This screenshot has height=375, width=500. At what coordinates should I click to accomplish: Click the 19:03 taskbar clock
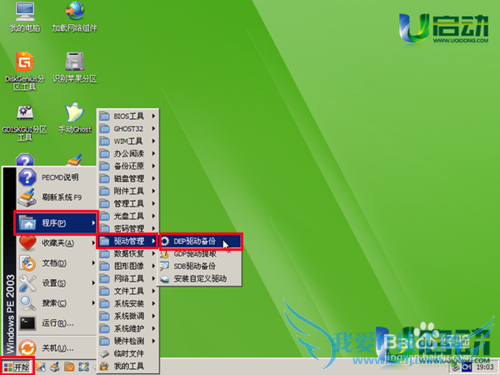point(485,367)
